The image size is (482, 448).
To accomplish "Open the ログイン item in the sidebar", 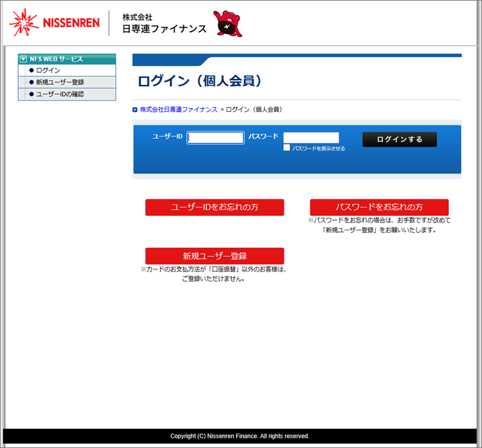I will (48, 71).
